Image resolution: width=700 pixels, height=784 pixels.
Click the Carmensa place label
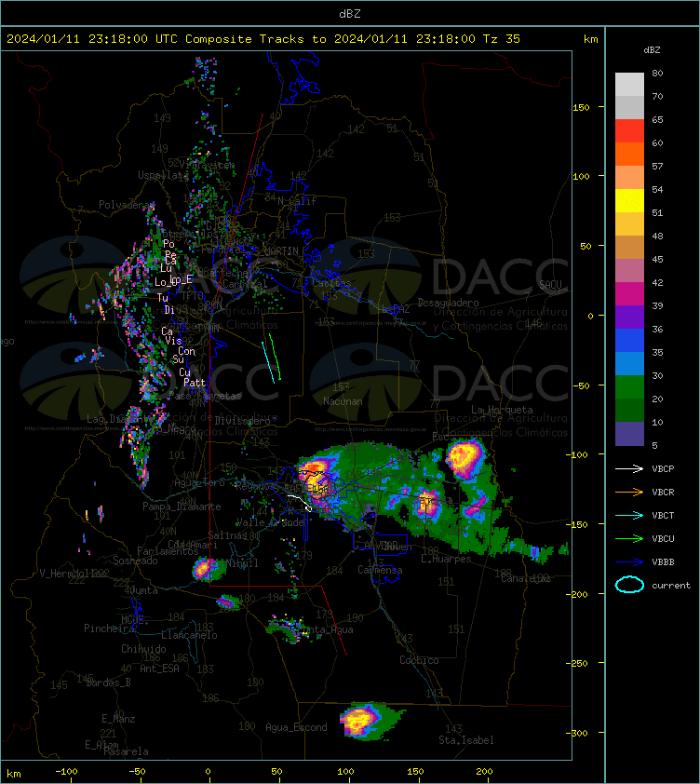(x=380, y=570)
